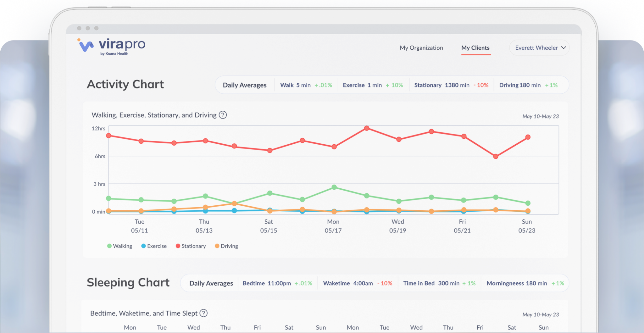Screen dimensions: 644x333
Task: Open the My Organization tab
Action: [421, 48]
